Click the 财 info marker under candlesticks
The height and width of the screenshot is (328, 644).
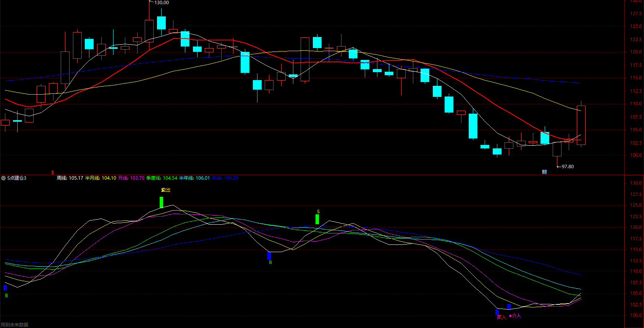pos(544,172)
